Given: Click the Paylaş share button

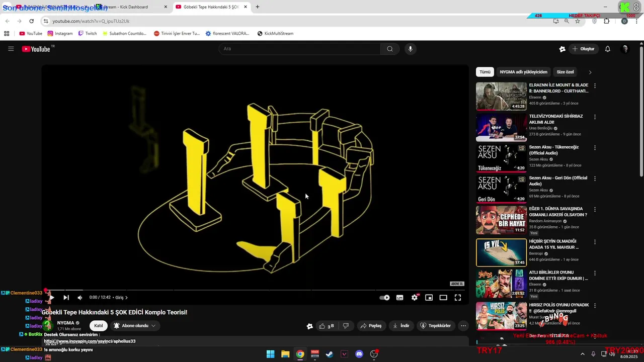Looking at the screenshot, I should click(x=371, y=326).
